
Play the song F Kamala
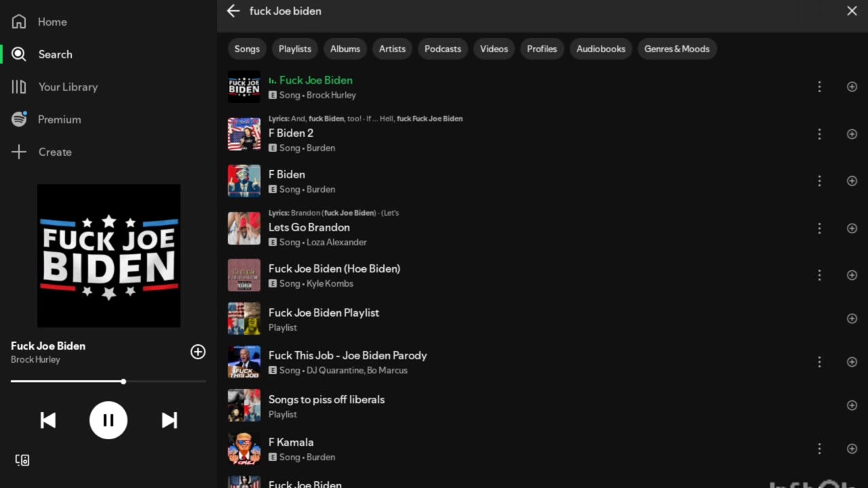291,442
